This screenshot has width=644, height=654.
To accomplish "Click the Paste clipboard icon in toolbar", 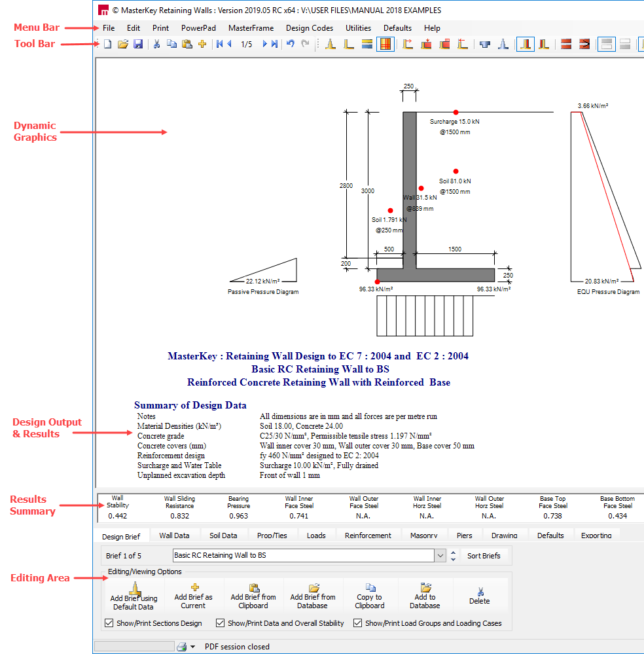I will [187, 44].
